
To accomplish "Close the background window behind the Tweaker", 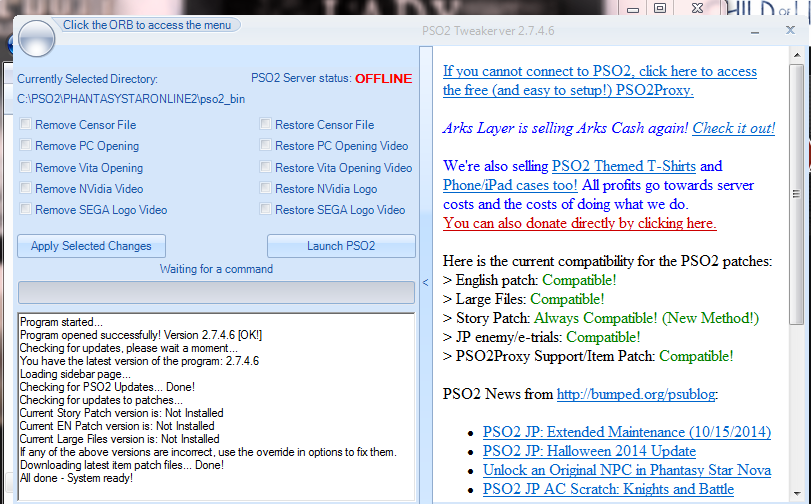I will tap(697, 8).
